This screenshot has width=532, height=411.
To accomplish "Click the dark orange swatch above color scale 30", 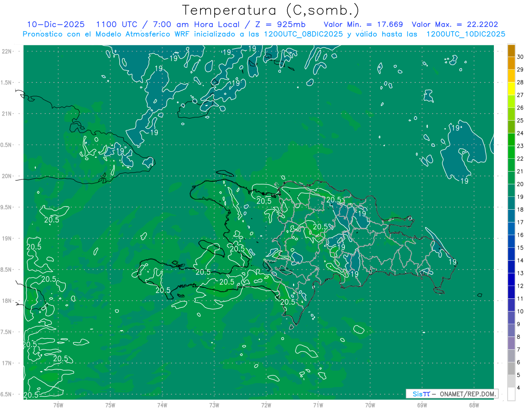I will coord(511,51).
